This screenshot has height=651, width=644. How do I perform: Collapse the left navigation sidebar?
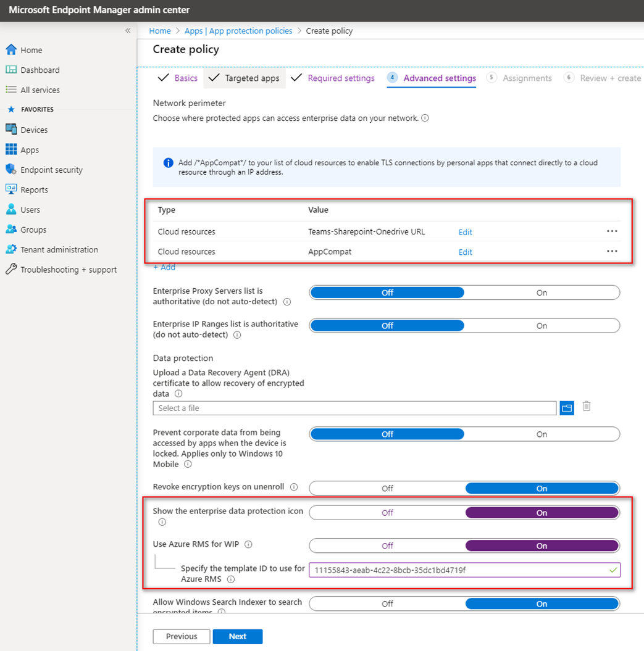point(128,30)
